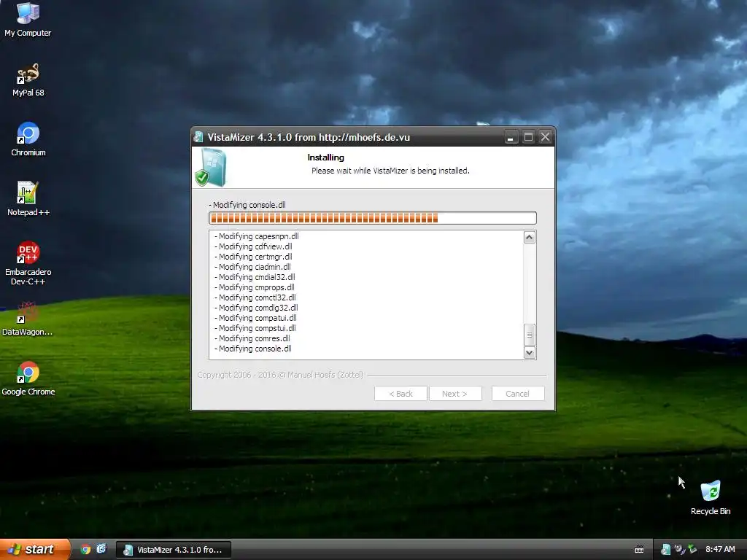
Task: Select the 'Modifying compatui.dll' log row
Action: [255, 318]
